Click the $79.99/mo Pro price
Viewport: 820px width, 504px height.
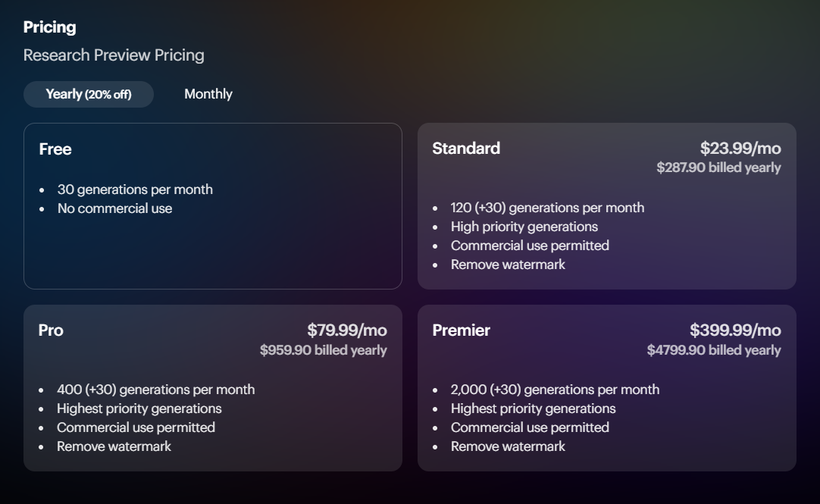tap(346, 330)
